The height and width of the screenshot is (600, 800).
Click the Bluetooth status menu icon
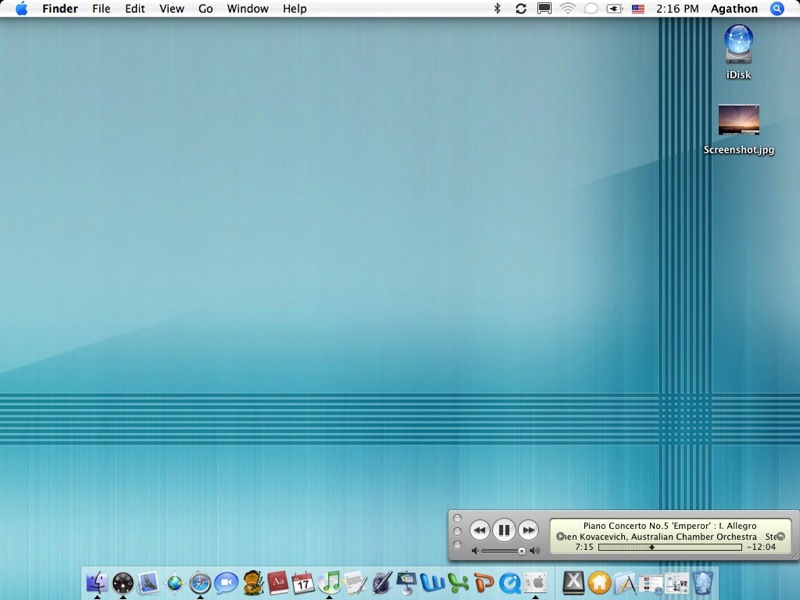tap(497, 9)
